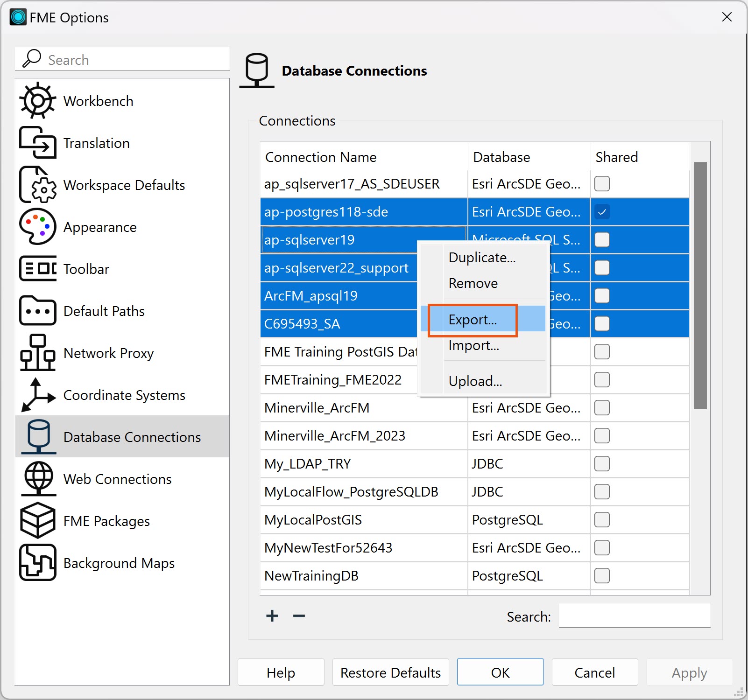Open Workspace Defaults icon
The height and width of the screenshot is (700, 748).
click(x=38, y=185)
